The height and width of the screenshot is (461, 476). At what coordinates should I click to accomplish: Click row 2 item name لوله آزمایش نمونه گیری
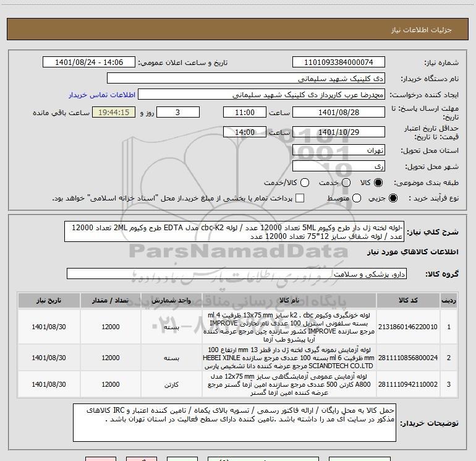pyautogui.click(x=289, y=358)
